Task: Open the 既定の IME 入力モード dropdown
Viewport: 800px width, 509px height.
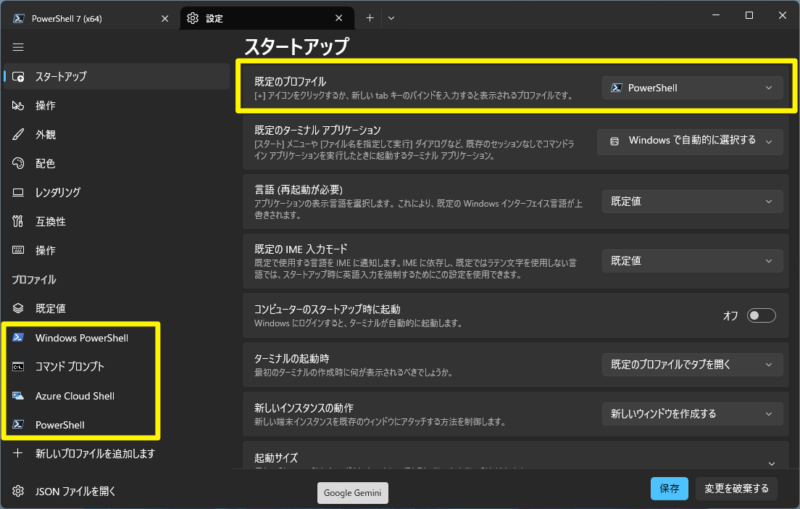Action: [x=692, y=261]
